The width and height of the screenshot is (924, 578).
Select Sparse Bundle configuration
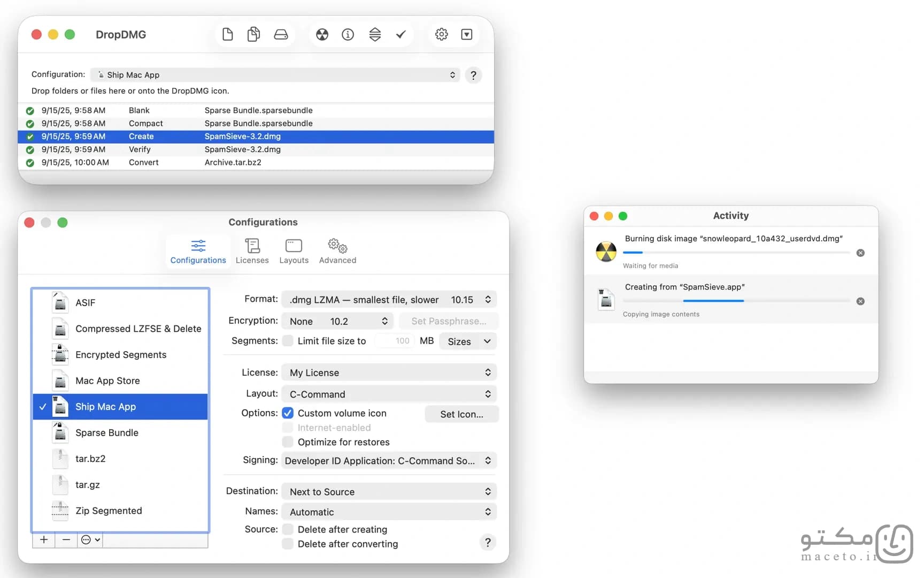pyautogui.click(x=120, y=432)
